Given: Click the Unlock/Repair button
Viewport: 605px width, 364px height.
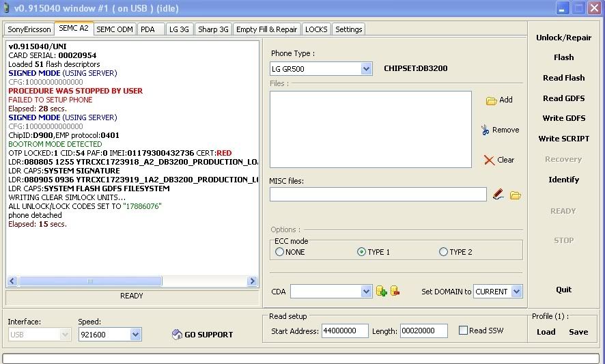Looking at the screenshot, I should [564, 38].
